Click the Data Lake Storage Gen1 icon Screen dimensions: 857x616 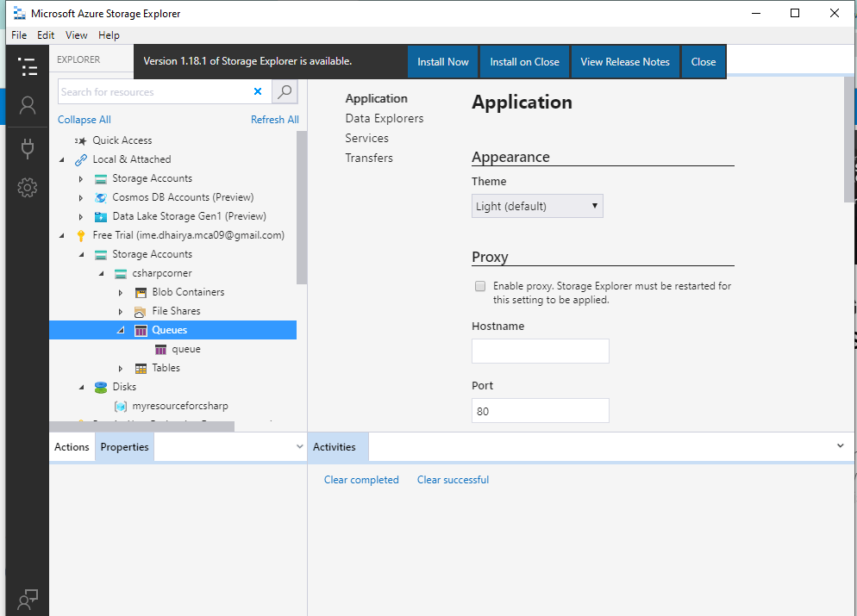102,215
